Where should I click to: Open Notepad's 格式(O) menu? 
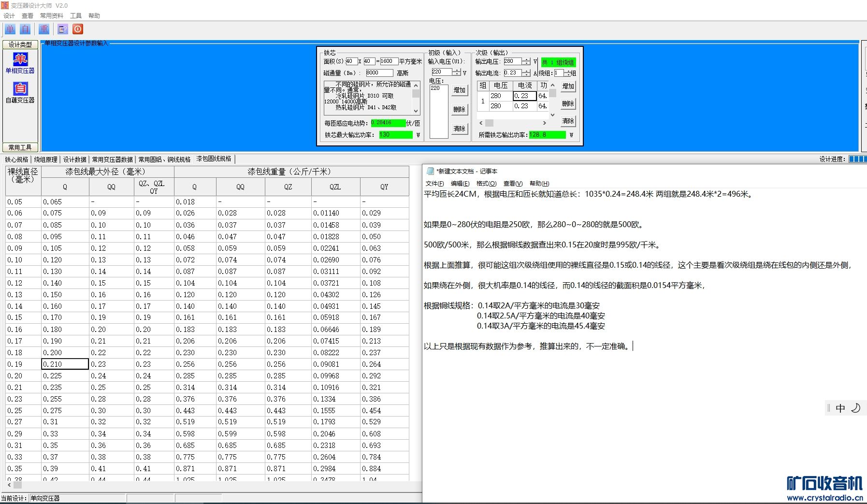pos(486,184)
